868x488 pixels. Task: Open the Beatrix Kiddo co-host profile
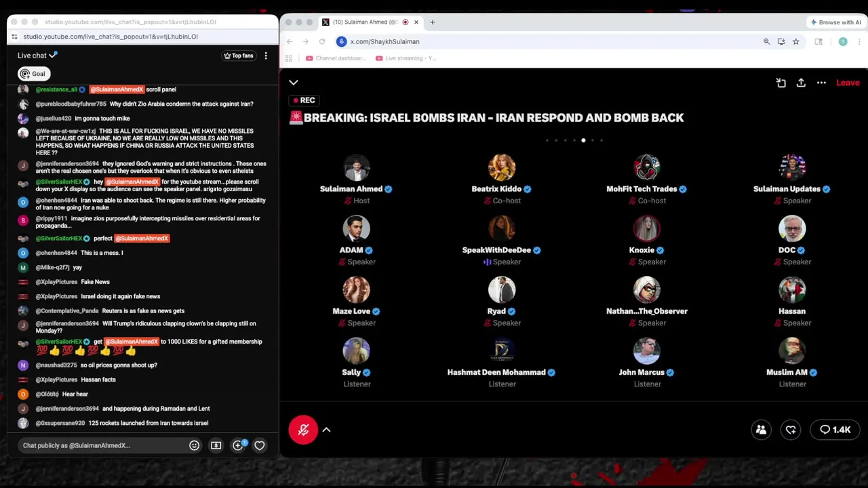coord(502,167)
